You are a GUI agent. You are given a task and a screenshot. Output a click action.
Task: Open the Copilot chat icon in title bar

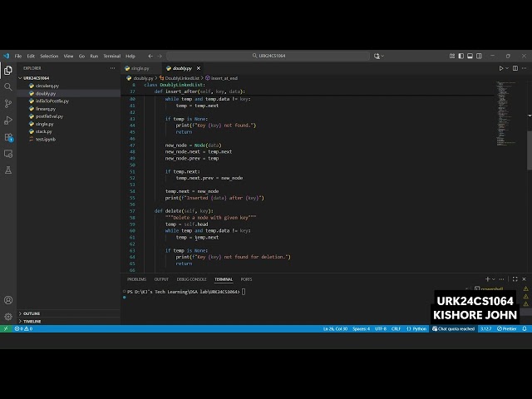[377, 56]
